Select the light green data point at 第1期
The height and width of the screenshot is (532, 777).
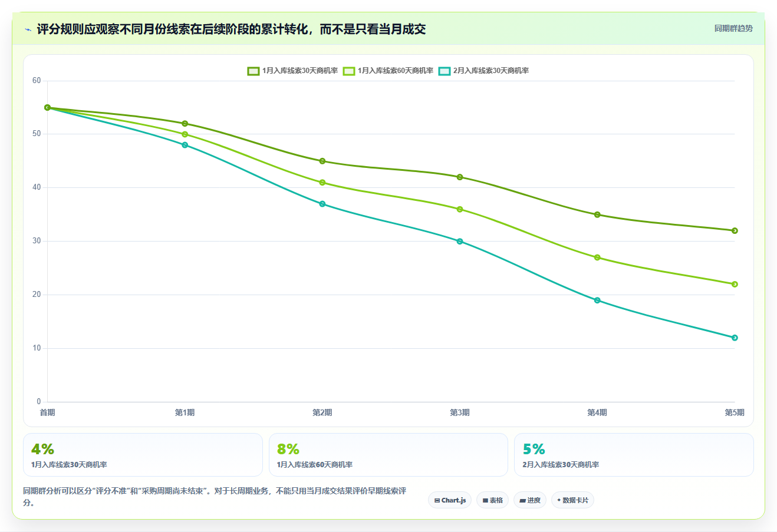click(x=185, y=134)
